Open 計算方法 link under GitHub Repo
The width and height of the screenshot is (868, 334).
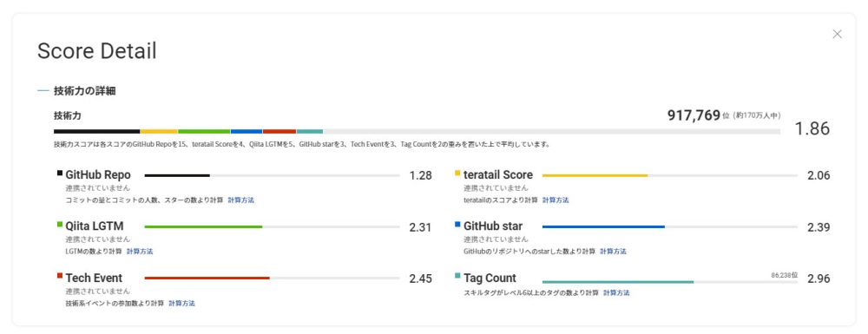coord(240,200)
